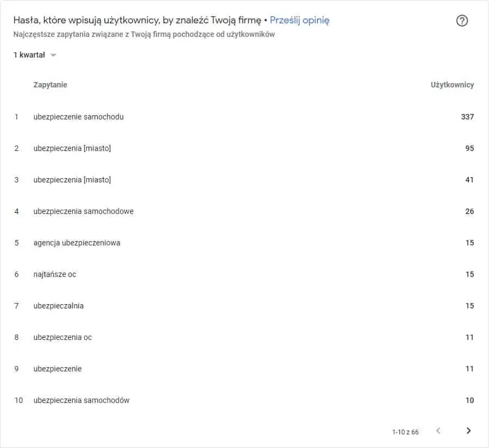Open the "1 kwartał" period dropdown
The image size is (489, 448).
(35, 55)
